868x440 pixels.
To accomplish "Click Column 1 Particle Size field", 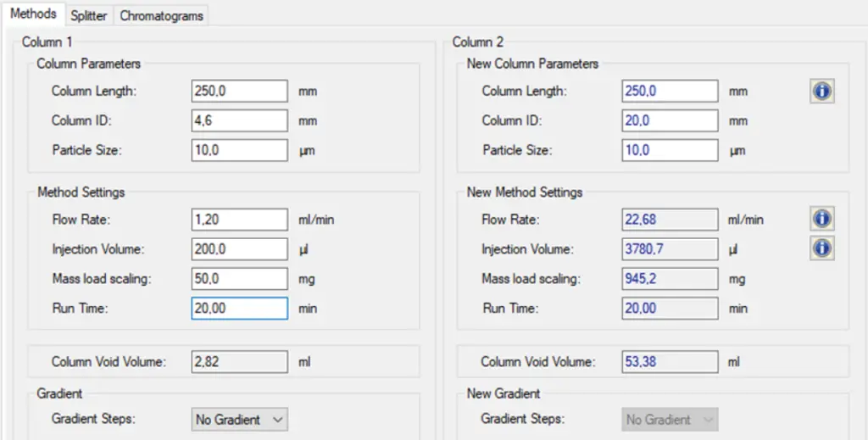I will point(239,150).
